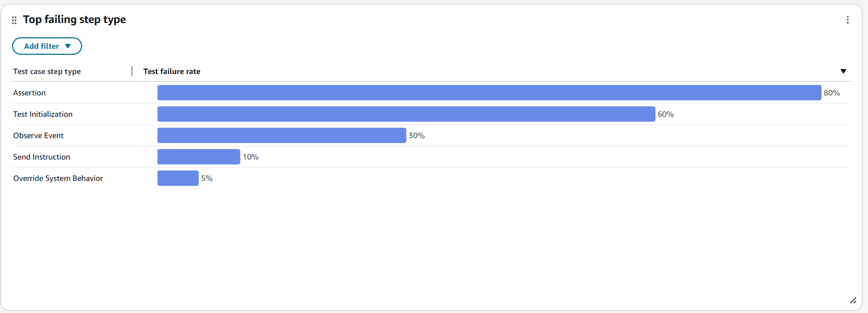868x313 pixels.
Task: Click the drag handle beside the widget title
Action: pos(14,20)
